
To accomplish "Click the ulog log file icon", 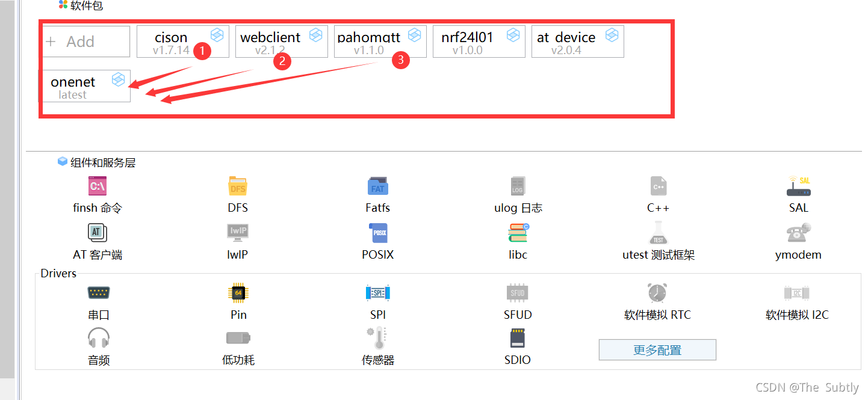I will click(x=518, y=186).
